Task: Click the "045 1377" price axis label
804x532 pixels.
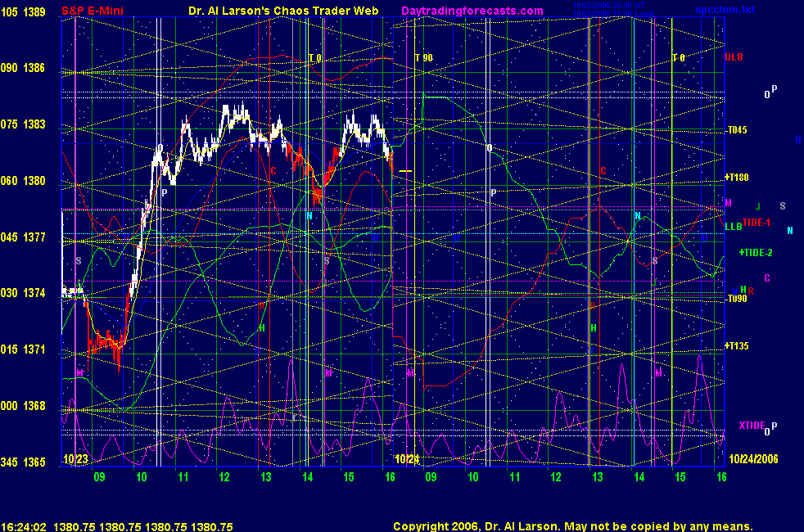Action: pos(23,237)
